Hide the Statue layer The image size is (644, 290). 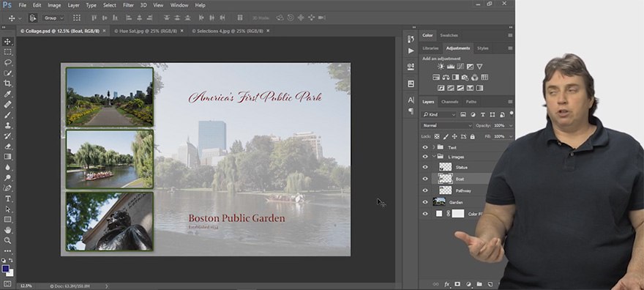pos(425,167)
